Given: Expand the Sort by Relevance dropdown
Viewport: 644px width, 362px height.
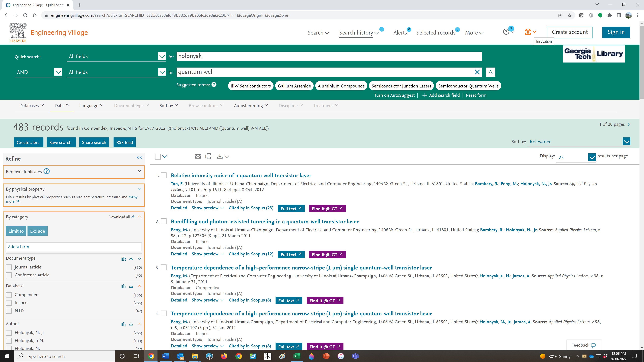Looking at the screenshot, I should coord(626,142).
